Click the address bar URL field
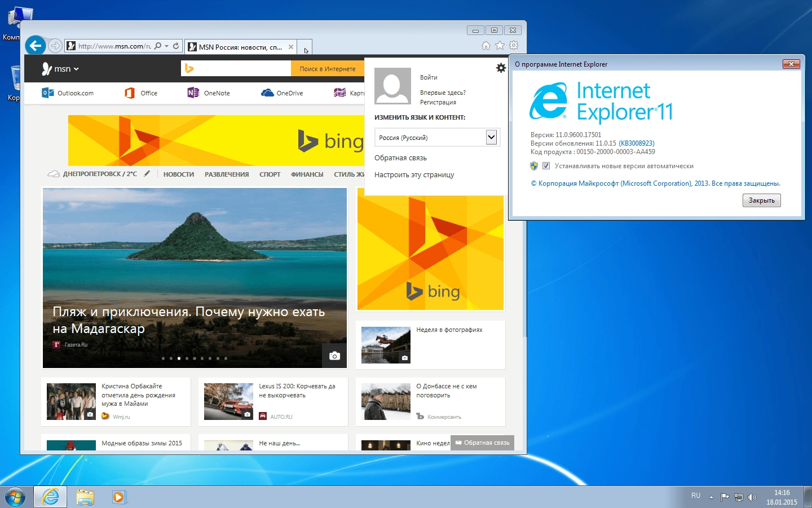The height and width of the screenshot is (508, 812). [x=114, y=46]
